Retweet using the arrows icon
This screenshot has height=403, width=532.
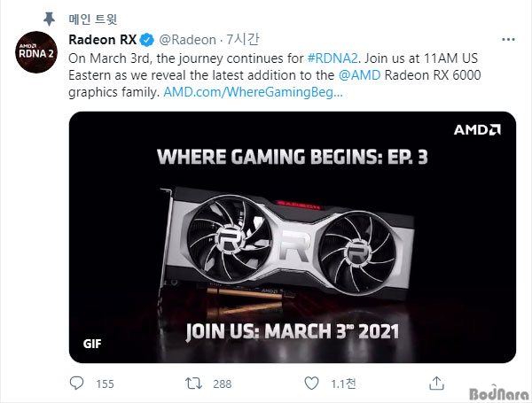click(x=193, y=384)
